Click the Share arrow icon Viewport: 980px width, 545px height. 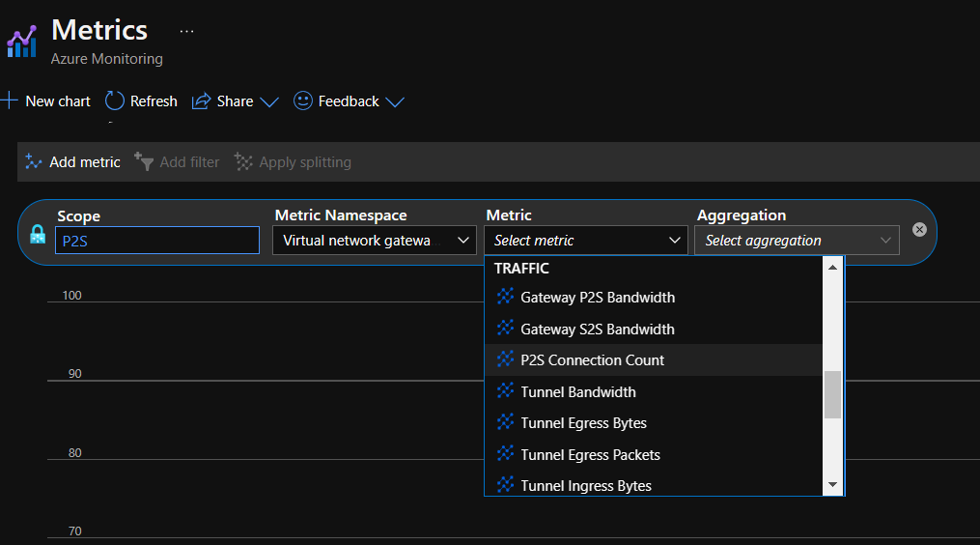click(x=201, y=100)
